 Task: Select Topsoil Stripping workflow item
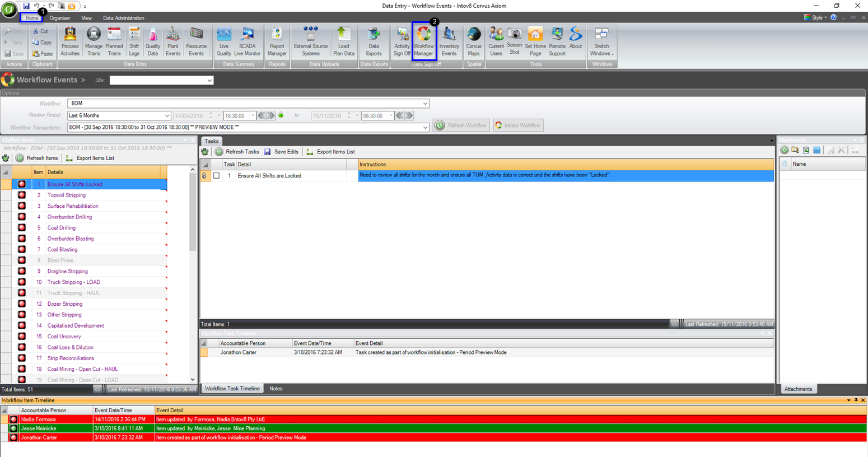[67, 195]
